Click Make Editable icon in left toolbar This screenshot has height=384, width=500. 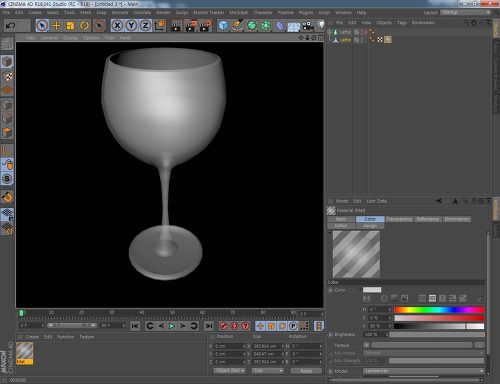click(7, 44)
